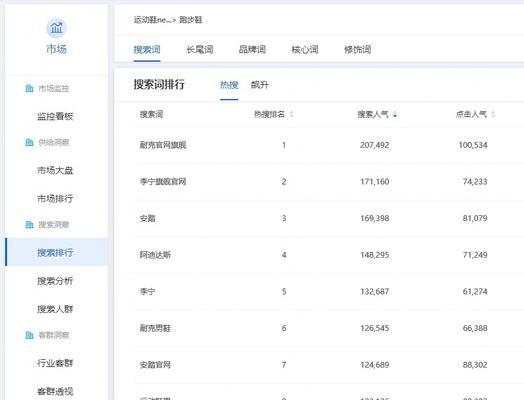524x400 pixels.
Task: Click the 市场监控 section label
Action: click(x=53, y=88)
